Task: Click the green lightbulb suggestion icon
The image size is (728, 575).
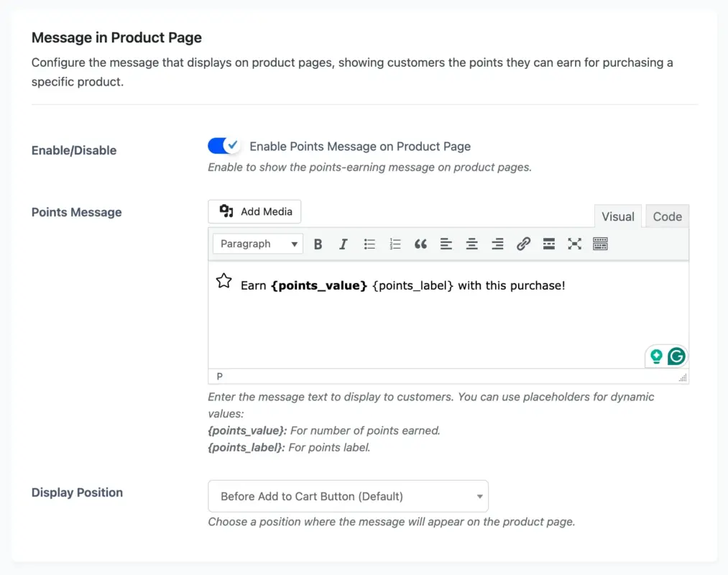Action: [657, 356]
